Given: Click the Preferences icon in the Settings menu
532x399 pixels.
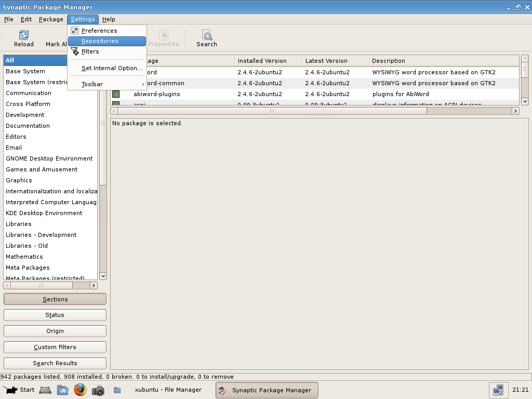Looking at the screenshot, I should [x=75, y=31].
